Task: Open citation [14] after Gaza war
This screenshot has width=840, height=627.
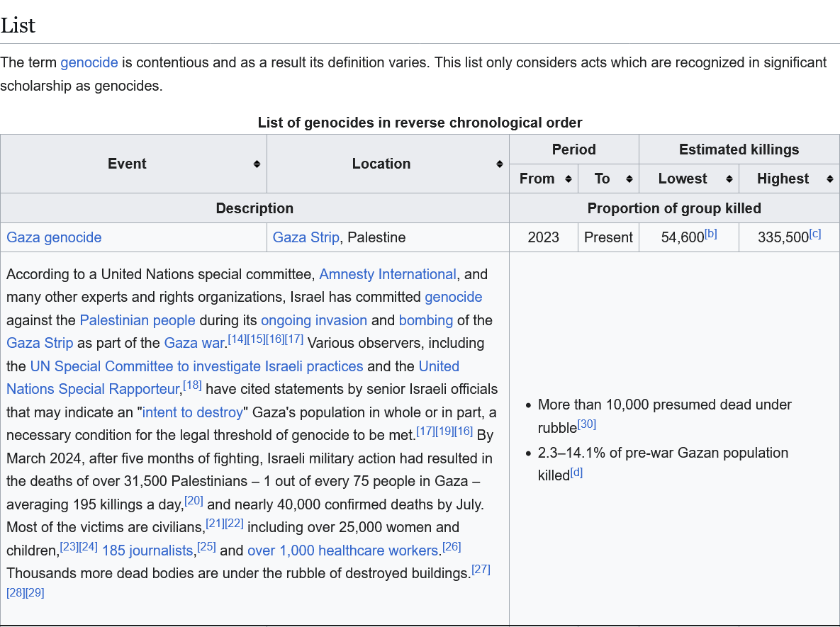Action: pyautogui.click(x=237, y=339)
